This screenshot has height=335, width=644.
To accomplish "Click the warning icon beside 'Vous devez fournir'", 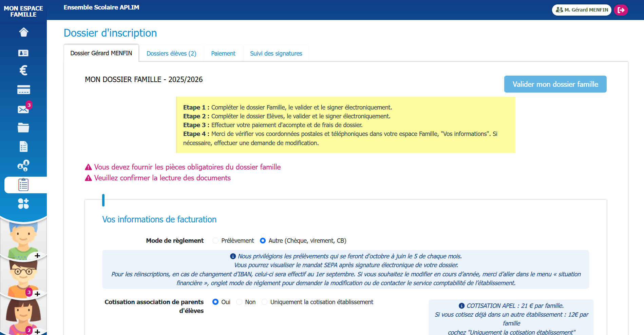I will 88,167.
